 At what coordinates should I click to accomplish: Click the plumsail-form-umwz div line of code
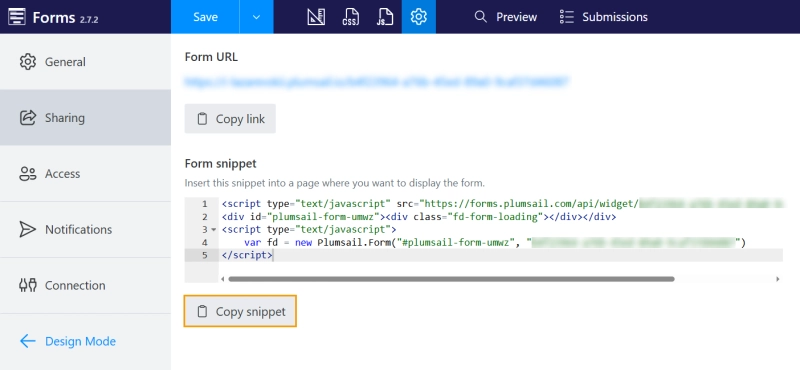pyautogui.click(x=419, y=217)
